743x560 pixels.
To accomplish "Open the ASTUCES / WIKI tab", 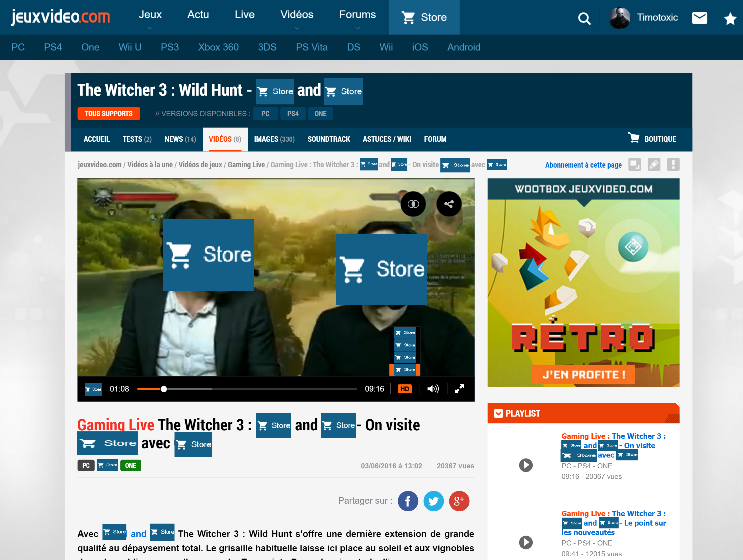I will coord(387,139).
